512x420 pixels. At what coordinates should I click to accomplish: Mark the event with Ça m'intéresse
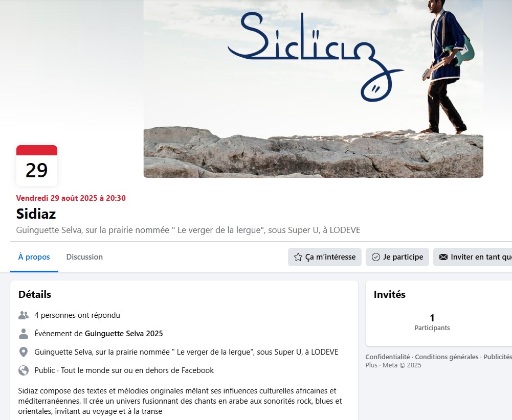325,257
